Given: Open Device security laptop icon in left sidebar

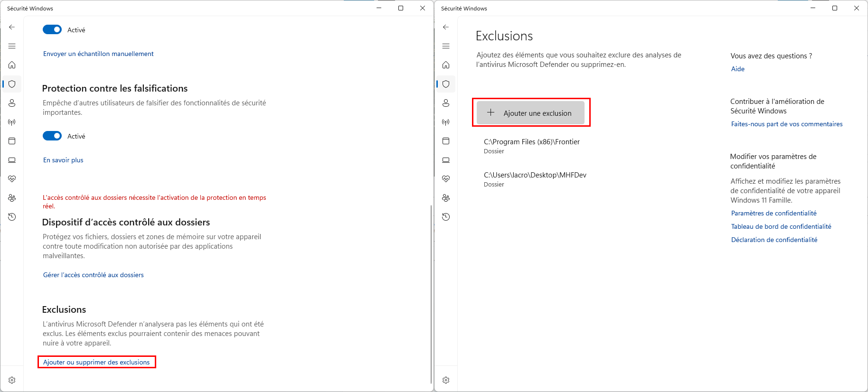Looking at the screenshot, I should (x=12, y=160).
